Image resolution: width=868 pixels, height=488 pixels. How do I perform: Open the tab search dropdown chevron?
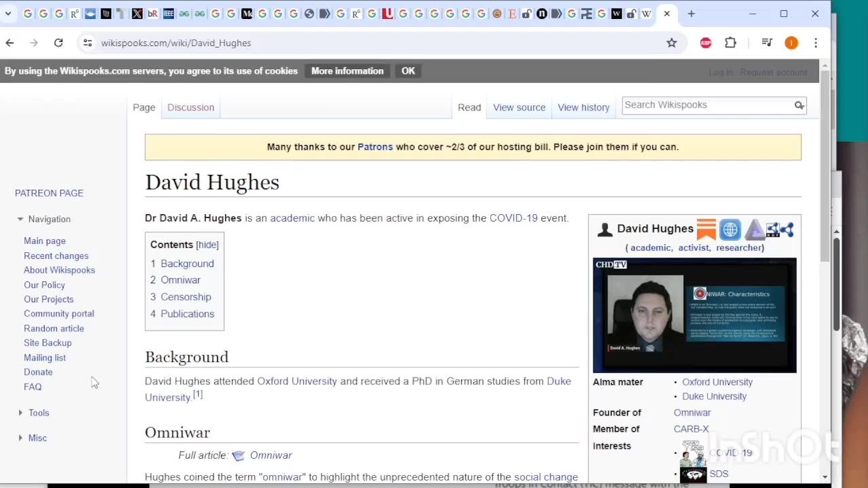click(x=8, y=14)
